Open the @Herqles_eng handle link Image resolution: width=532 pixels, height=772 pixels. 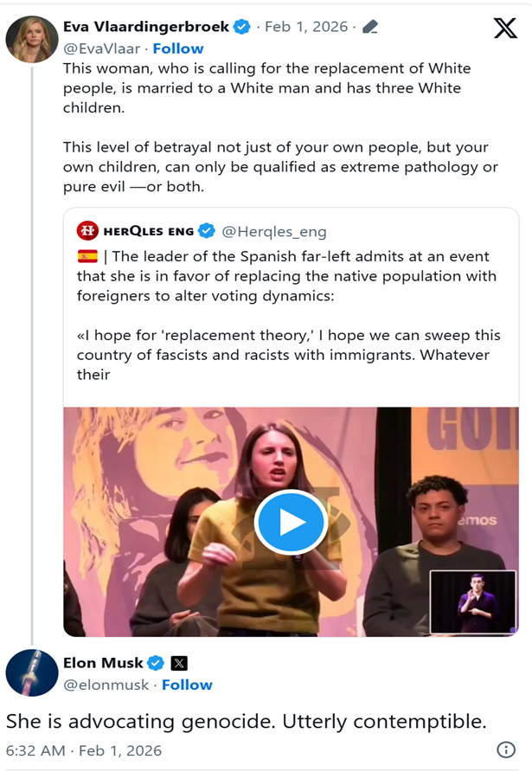(274, 231)
